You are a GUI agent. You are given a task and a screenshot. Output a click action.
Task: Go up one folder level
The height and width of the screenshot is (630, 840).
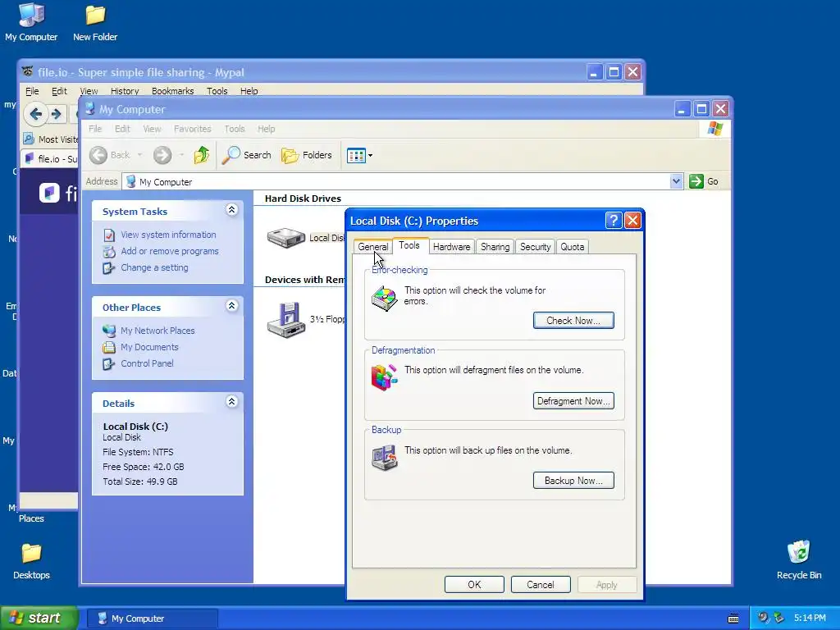click(202, 155)
